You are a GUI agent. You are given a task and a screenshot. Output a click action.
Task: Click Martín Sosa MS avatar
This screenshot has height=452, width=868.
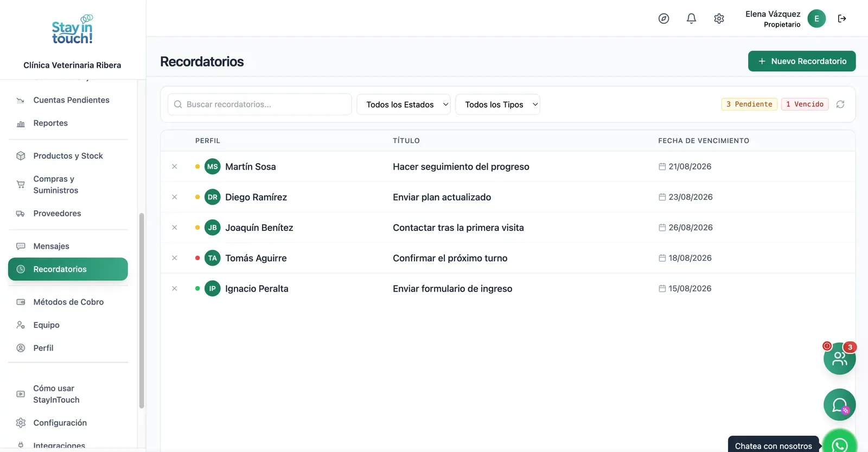213,166
